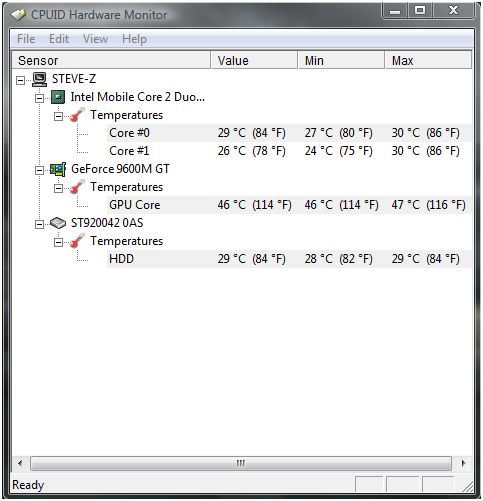
Task: Click the ST920042 0AS hard drive icon
Action: 58,223
